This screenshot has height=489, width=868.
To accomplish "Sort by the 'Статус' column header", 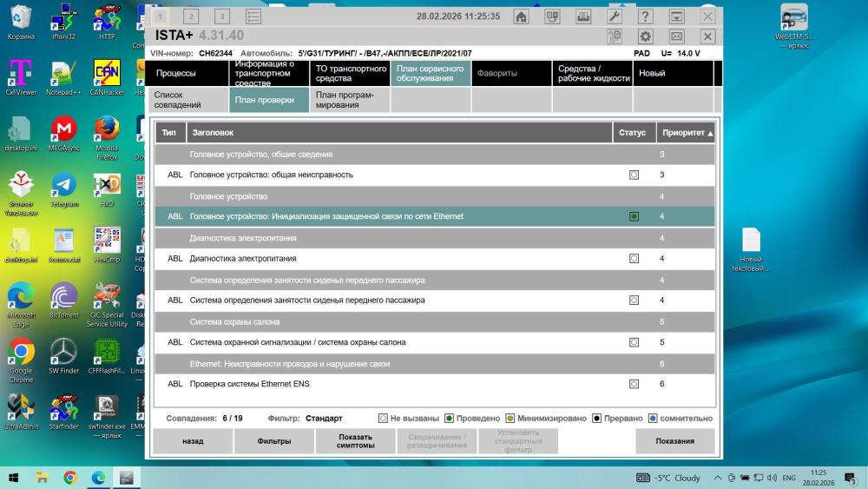I will pyautogui.click(x=634, y=133).
